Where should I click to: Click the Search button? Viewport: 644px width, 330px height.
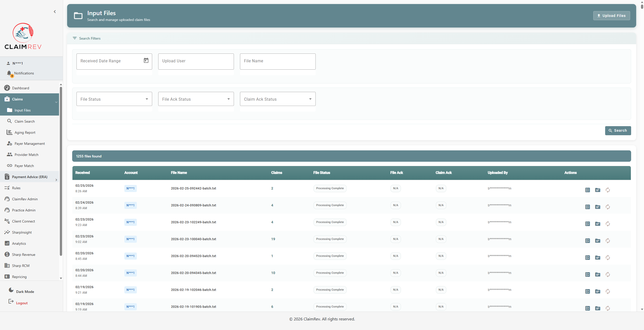coord(618,130)
